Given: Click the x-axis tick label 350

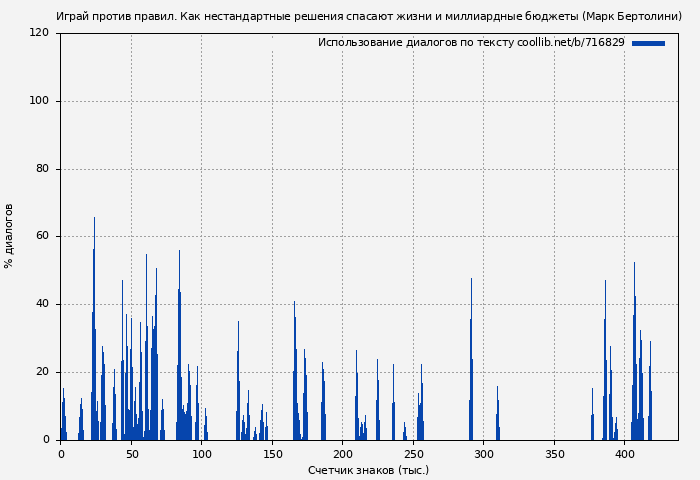Looking at the screenshot, I should click(554, 454).
